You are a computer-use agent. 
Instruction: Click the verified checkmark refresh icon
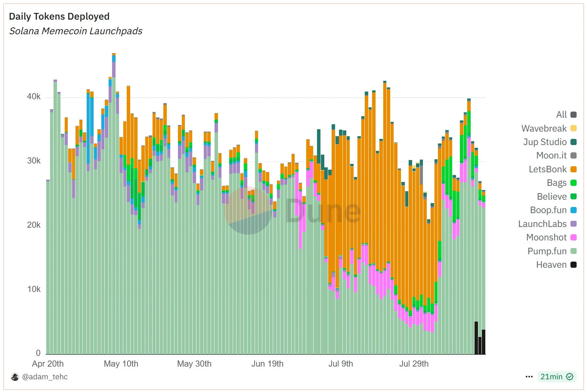[570, 377]
